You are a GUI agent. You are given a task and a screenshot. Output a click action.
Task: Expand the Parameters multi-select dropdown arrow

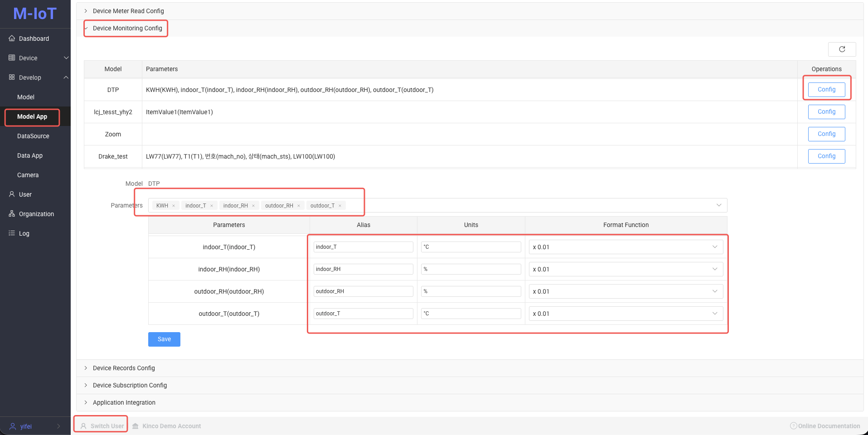pos(719,205)
